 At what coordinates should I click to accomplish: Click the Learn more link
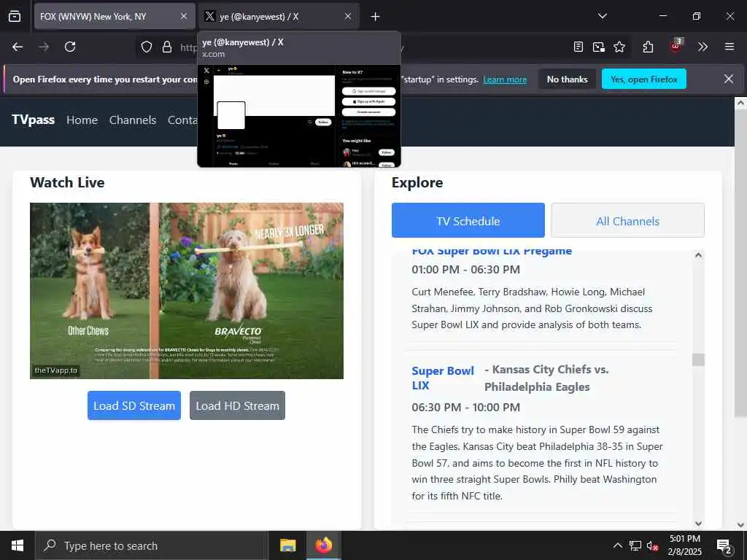point(505,79)
